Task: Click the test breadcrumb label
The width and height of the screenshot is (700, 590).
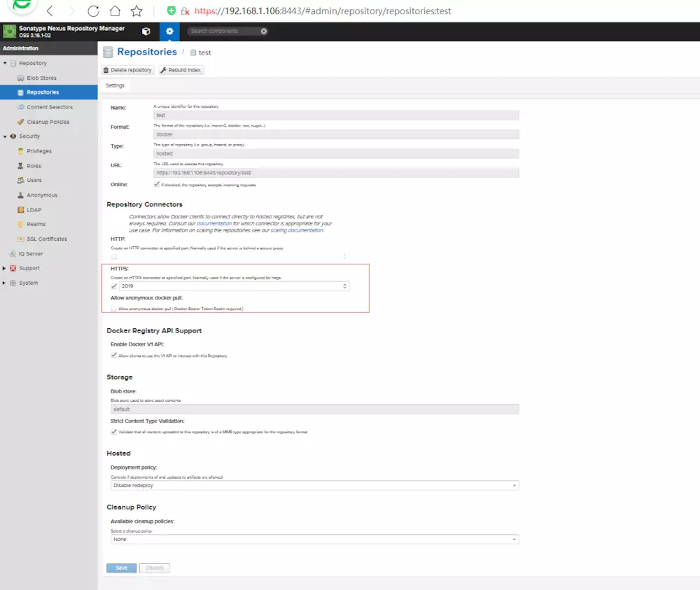Action: coord(204,52)
